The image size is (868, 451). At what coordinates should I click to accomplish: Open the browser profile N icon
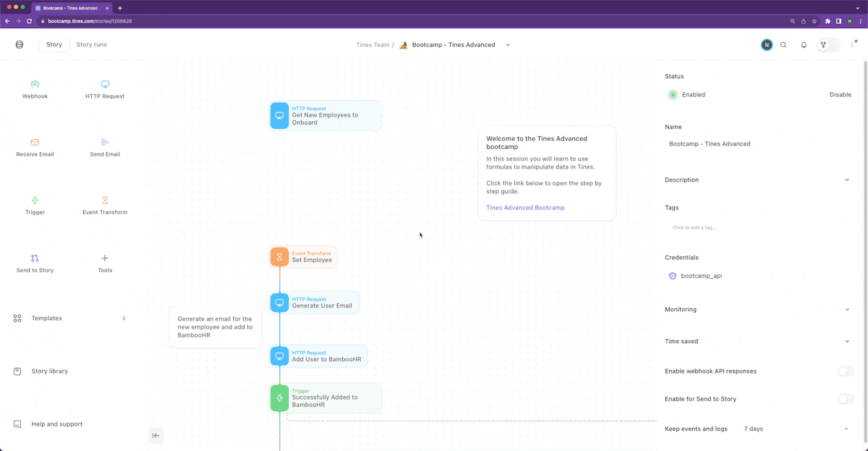[x=850, y=21]
